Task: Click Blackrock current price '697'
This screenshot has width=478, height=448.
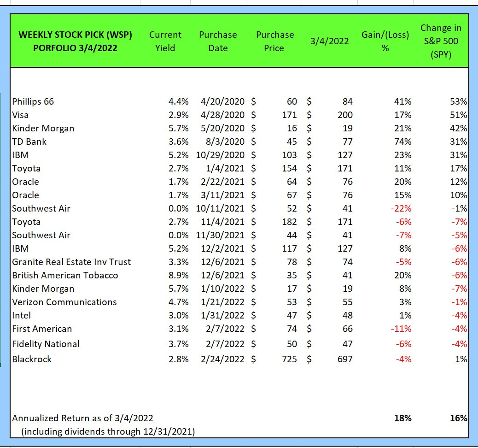Action: tap(345, 359)
